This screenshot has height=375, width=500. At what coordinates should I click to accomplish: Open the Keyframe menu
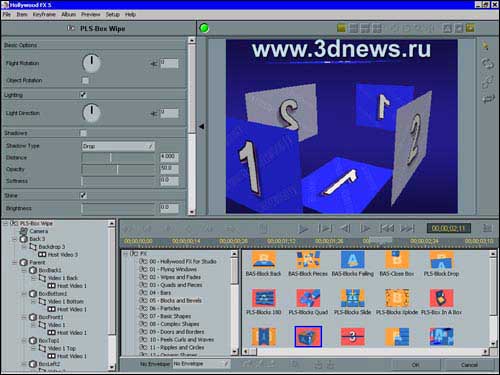[x=44, y=14]
